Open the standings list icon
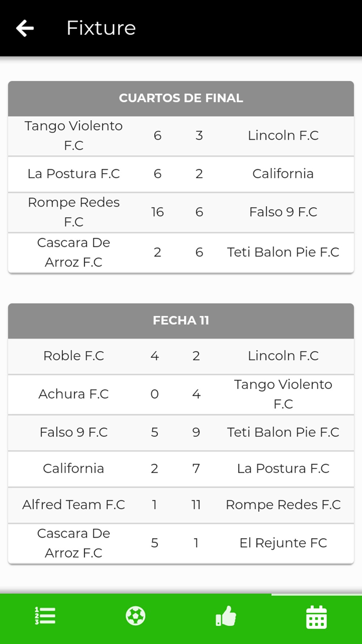 [45, 616]
